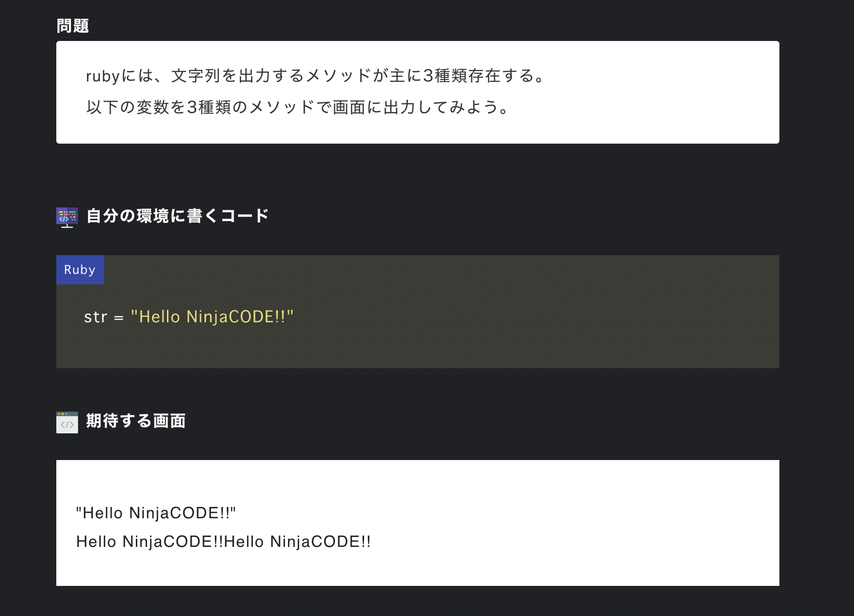Click the 期待する画面 heading text

[x=136, y=421]
